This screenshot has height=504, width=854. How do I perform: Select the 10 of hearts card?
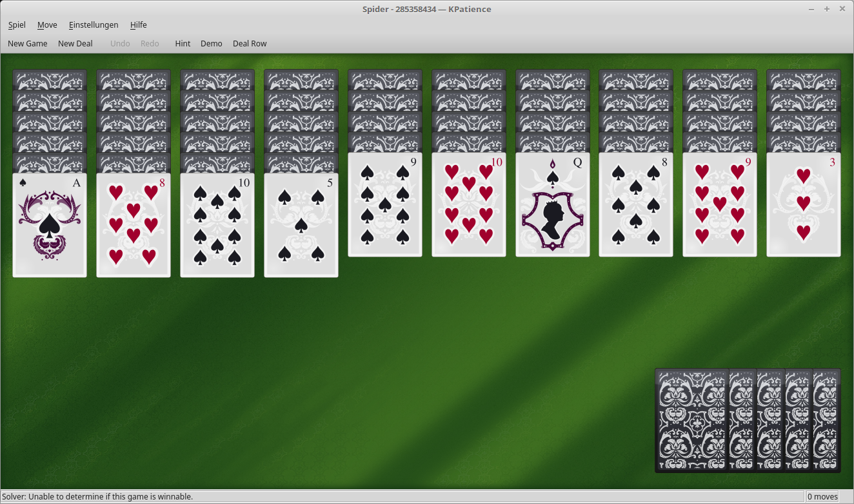pos(469,204)
